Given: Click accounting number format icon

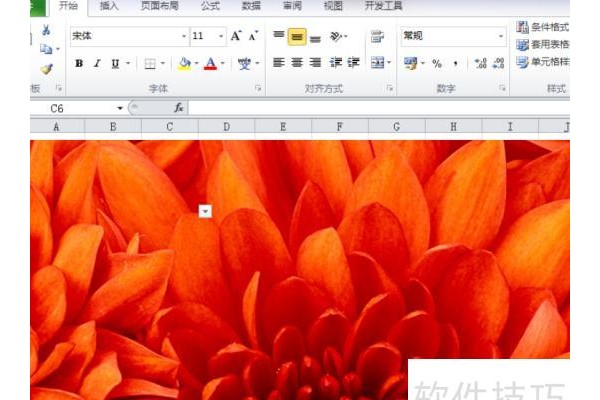Looking at the screenshot, I should click(411, 63).
